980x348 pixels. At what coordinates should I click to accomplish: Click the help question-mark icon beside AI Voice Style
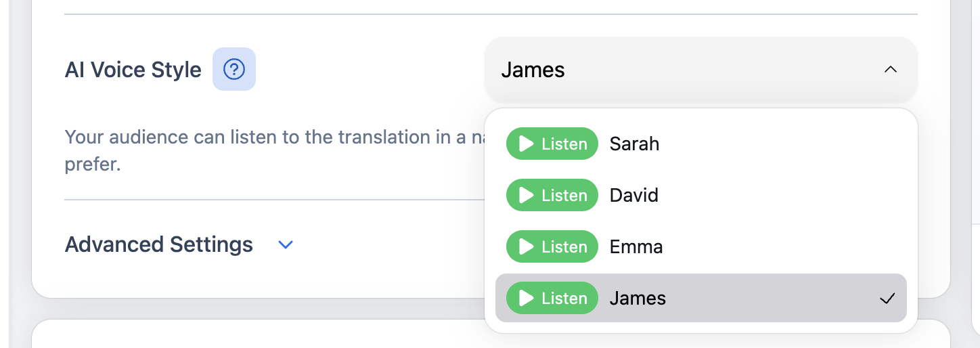(x=234, y=69)
